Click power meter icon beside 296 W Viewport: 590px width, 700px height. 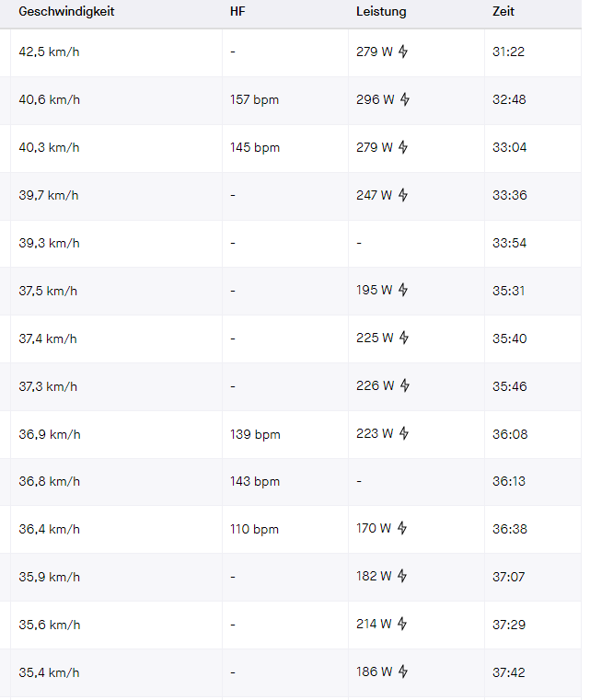[405, 98]
